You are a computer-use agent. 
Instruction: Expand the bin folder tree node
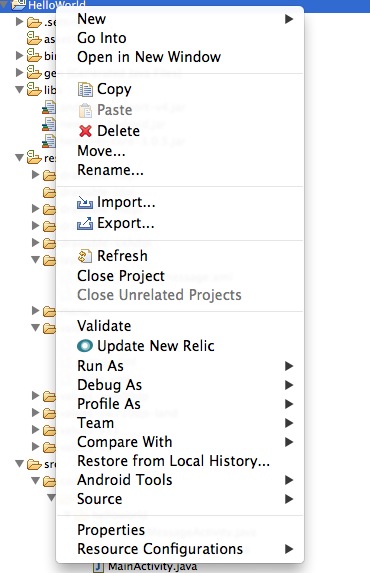[20, 55]
